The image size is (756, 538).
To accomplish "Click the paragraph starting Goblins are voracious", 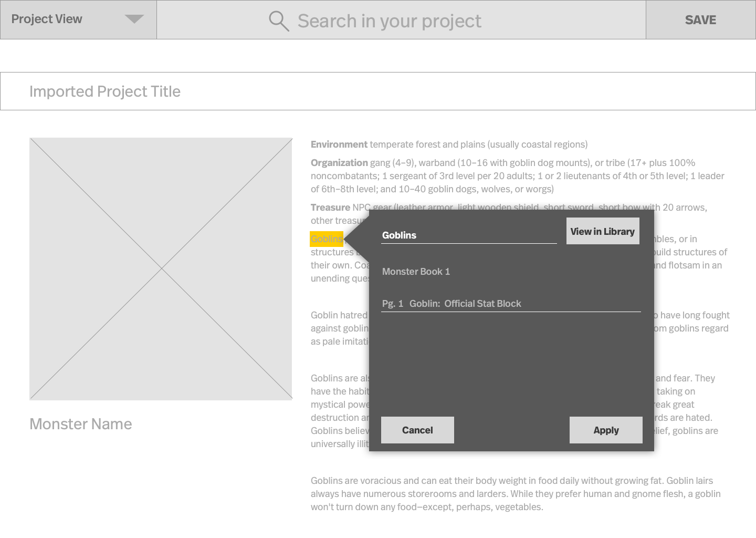I will (516, 494).
